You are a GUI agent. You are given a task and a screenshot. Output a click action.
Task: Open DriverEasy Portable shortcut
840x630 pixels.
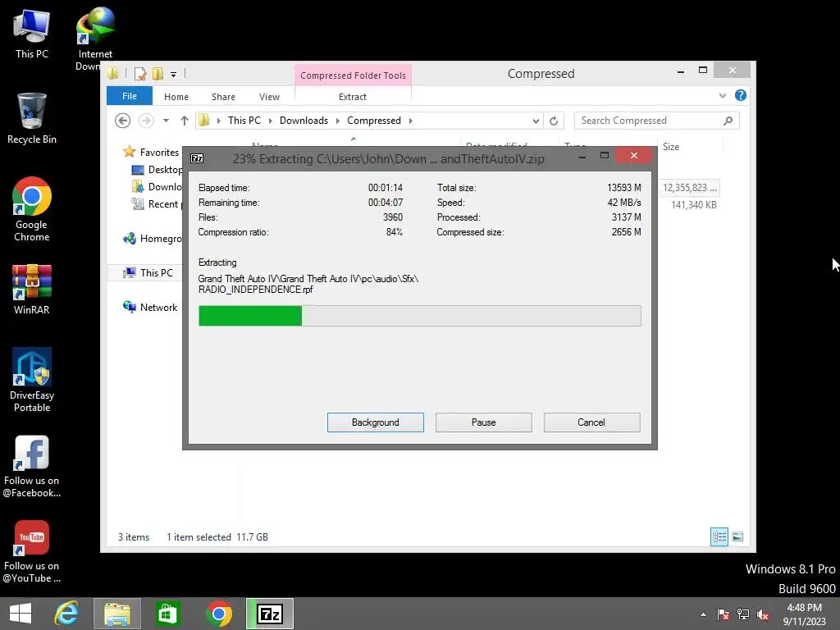tap(32, 379)
